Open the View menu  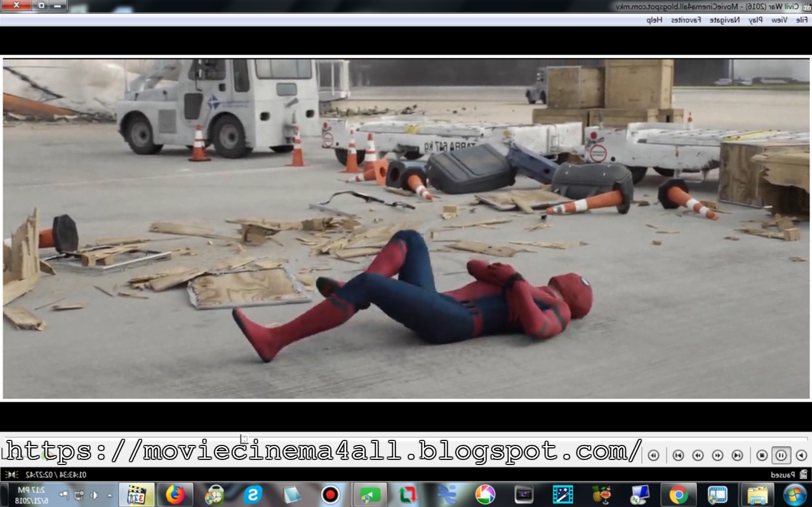[x=780, y=20]
